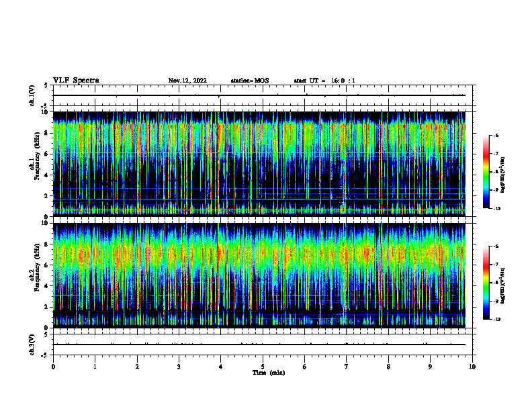Click the "-5" tick on ch.1(V) axis

(45, 106)
